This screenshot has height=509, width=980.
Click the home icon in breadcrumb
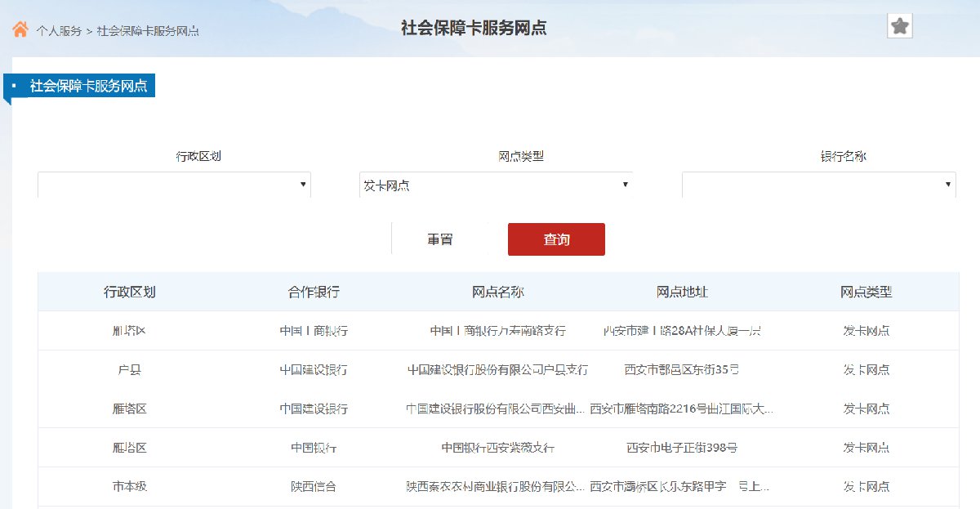[20, 30]
